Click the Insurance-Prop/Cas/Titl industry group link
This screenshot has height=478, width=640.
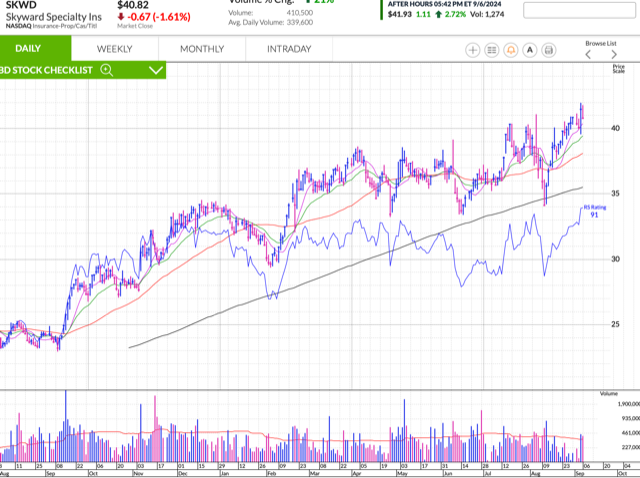tap(64, 26)
